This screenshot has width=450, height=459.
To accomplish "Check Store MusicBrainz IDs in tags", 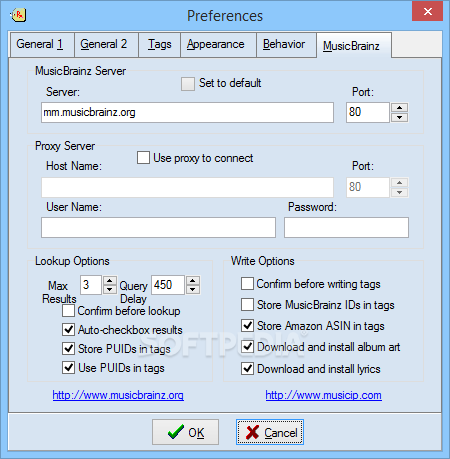I will coord(247,304).
